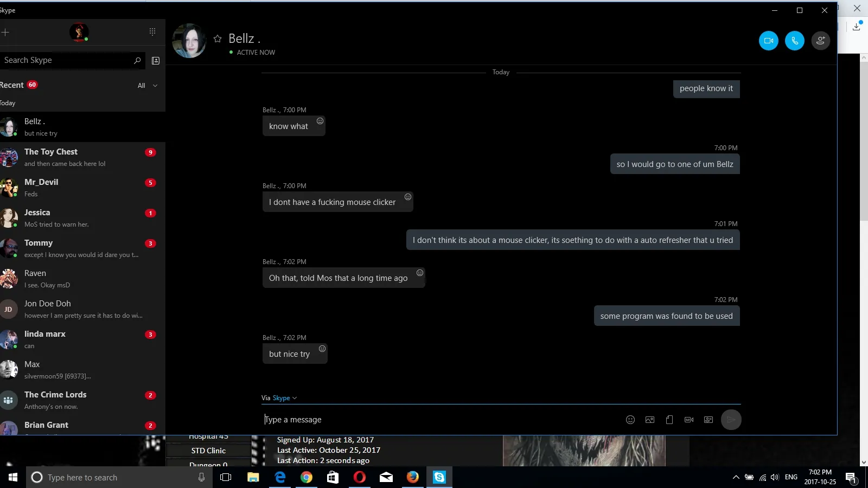Click the Skype taskbar icon

439,477
